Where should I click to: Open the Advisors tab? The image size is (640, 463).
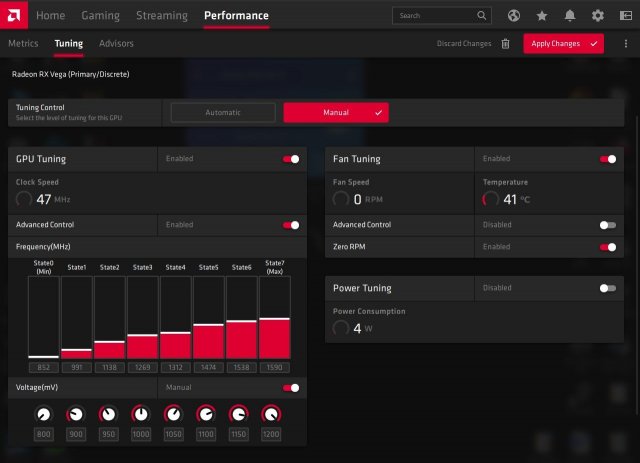[x=116, y=44]
